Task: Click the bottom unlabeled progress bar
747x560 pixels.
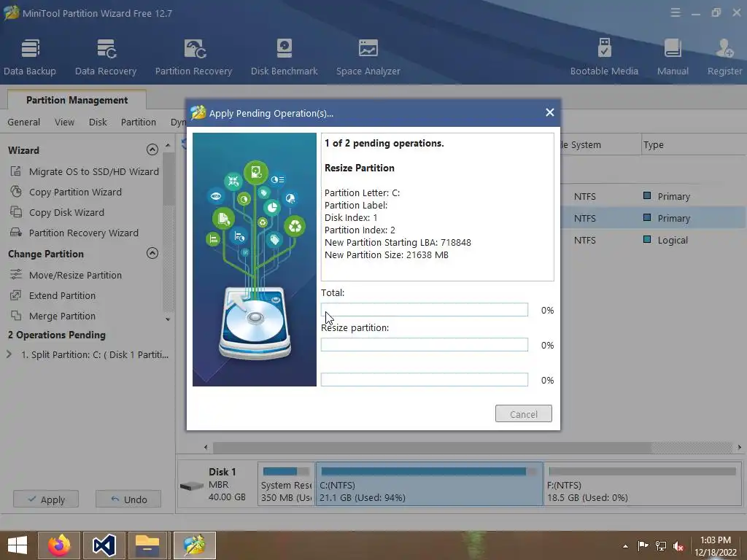Action: (x=425, y=379)
